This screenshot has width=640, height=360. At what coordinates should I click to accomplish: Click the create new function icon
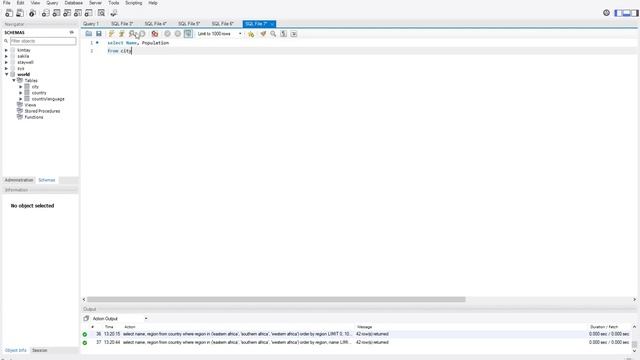(88, 13)
